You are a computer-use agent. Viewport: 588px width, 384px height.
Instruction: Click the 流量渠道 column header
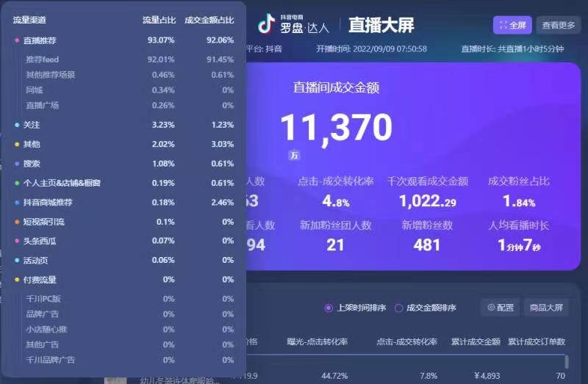[29, 20]
